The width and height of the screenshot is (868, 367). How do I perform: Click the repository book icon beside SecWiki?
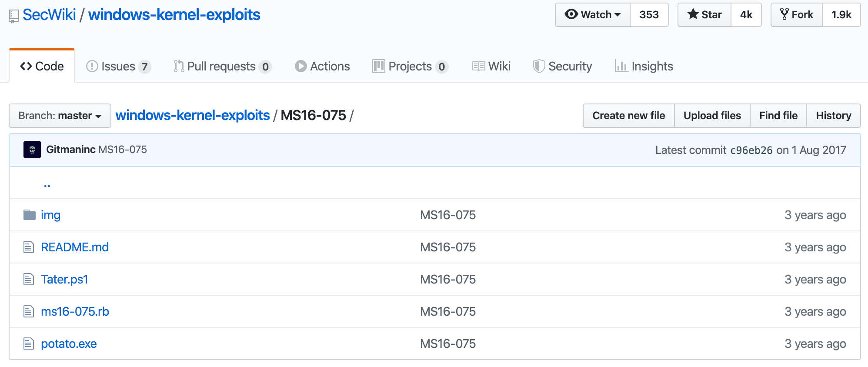(x=14, y=16)
